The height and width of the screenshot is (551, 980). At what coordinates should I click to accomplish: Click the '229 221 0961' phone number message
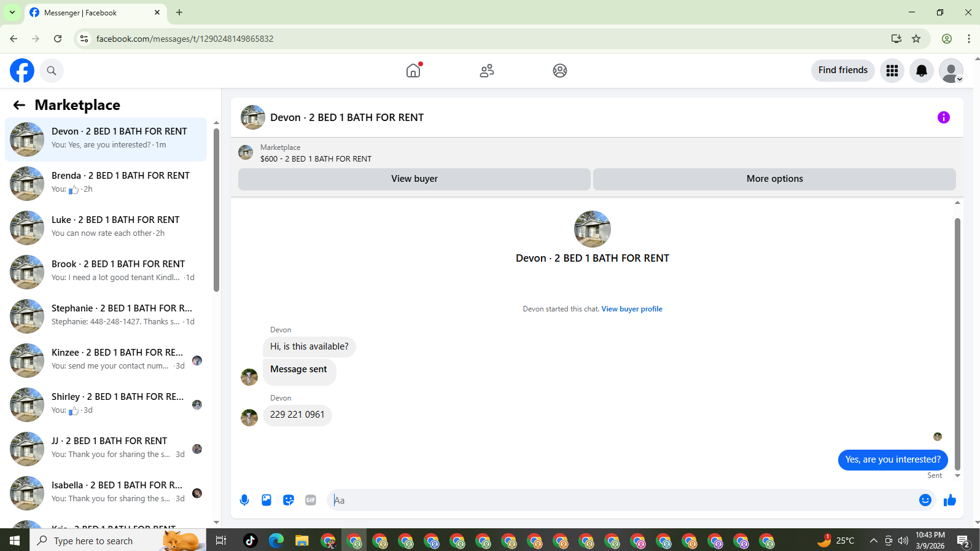[297, 415]
